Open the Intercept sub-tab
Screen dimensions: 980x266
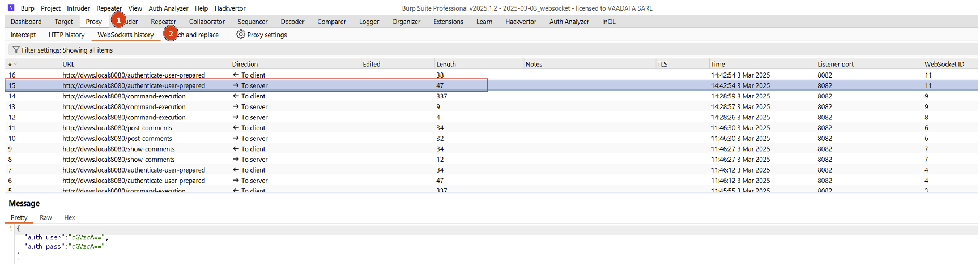(x=23, y=35)
